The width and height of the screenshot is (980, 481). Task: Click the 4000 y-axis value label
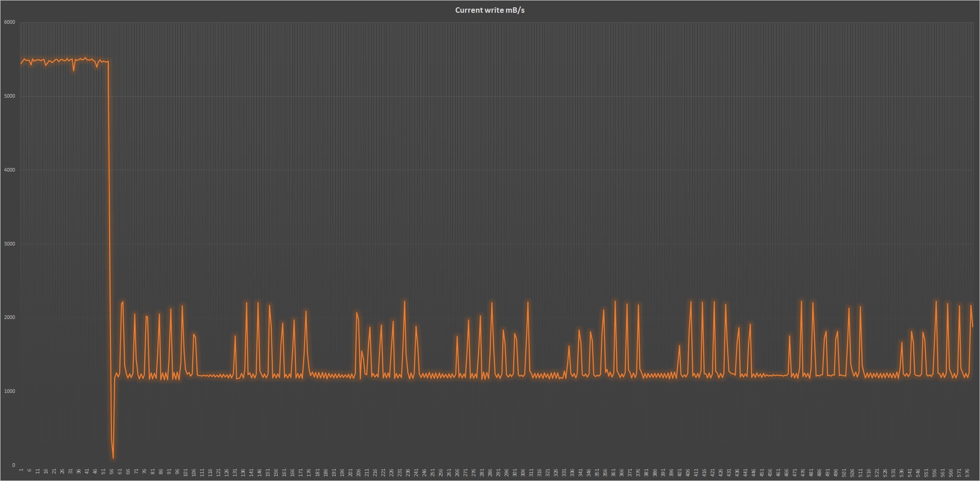click(10, 170)
